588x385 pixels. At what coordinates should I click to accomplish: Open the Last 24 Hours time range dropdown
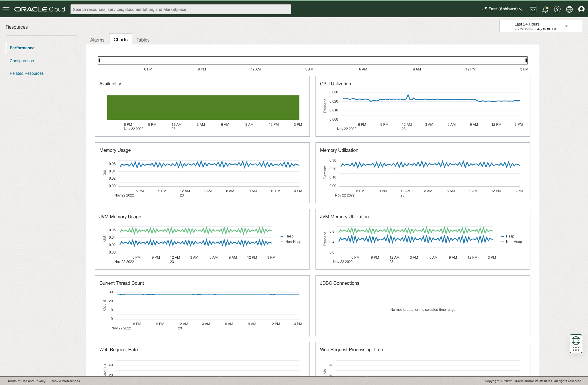click(x=540, y=26)
